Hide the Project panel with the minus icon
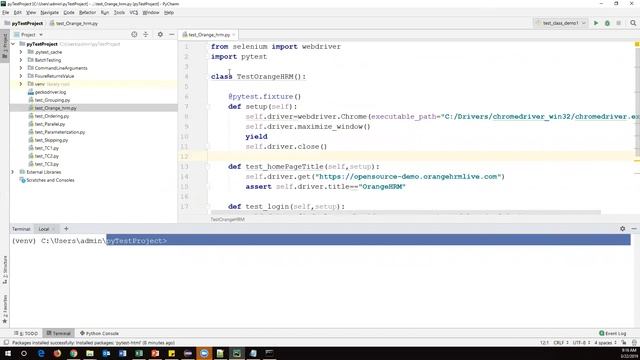640x360 pixels. tap(171, 35)
